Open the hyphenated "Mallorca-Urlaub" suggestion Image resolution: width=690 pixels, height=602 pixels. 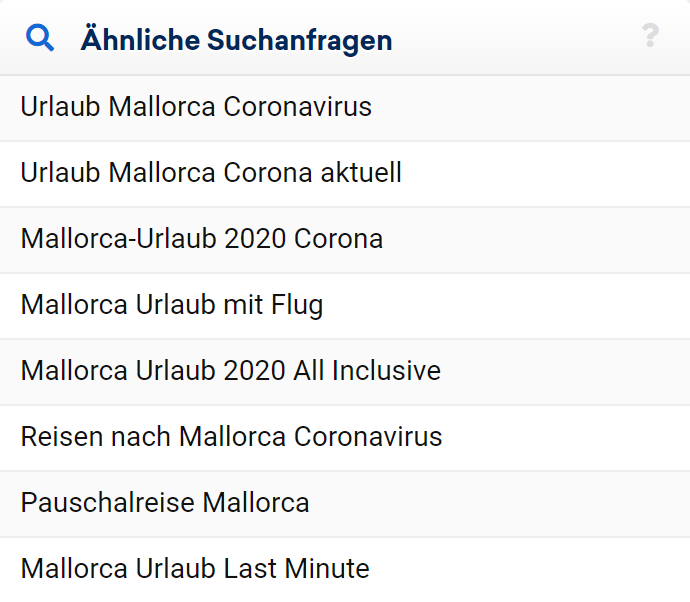pos(201,239)
